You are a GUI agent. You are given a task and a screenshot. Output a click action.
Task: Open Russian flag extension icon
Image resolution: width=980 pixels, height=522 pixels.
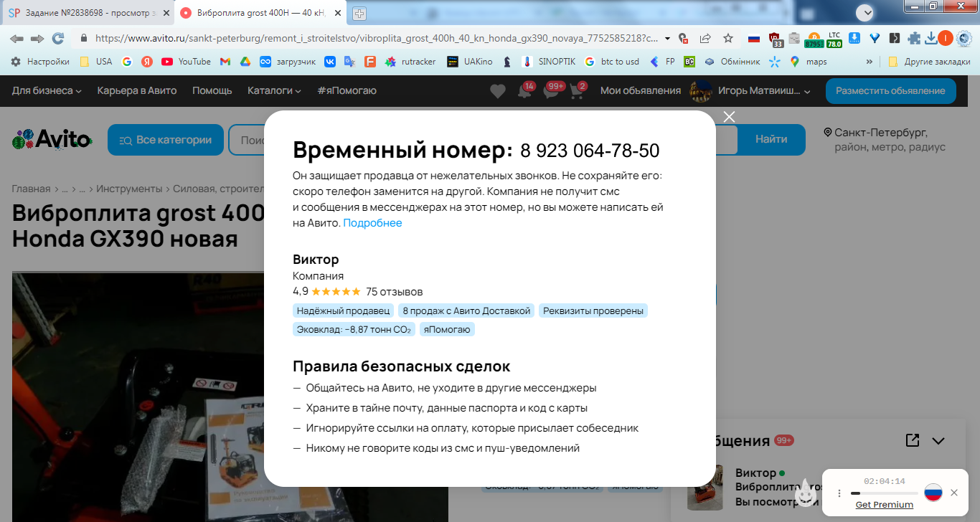tap(754, 38)
